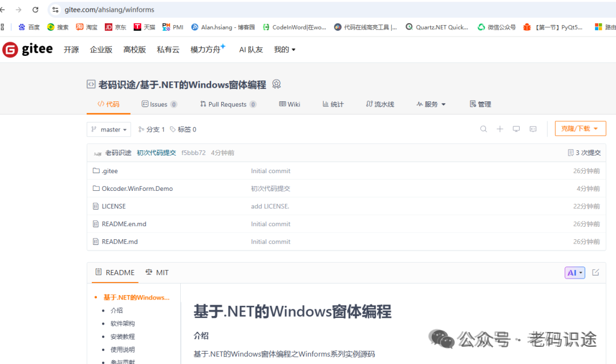This screenshot has height=364, width=616.
Task: Open the CodeInWord bookmark
Action: click(x=295, y=27)
